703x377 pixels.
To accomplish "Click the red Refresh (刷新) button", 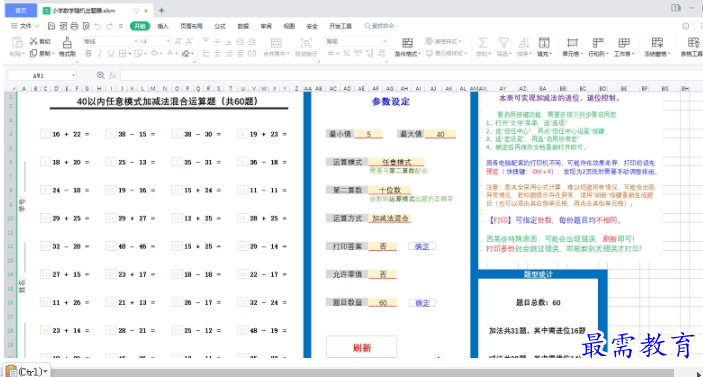I will click(361, 347).
